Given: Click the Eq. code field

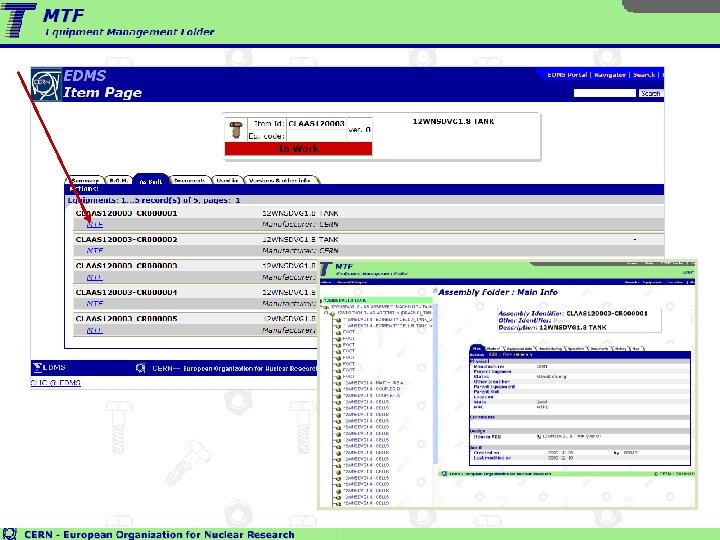Looking at the screenshot, I should 316,136.
